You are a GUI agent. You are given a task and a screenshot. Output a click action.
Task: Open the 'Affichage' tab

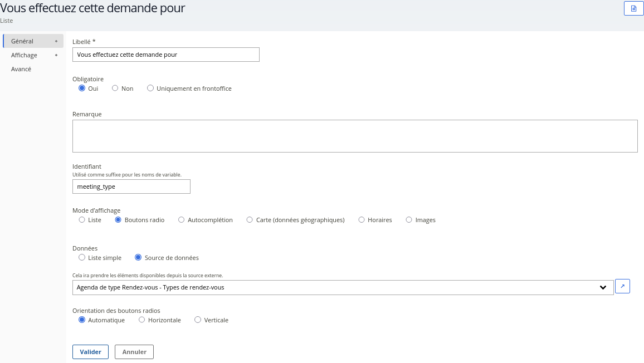[25, 55]
